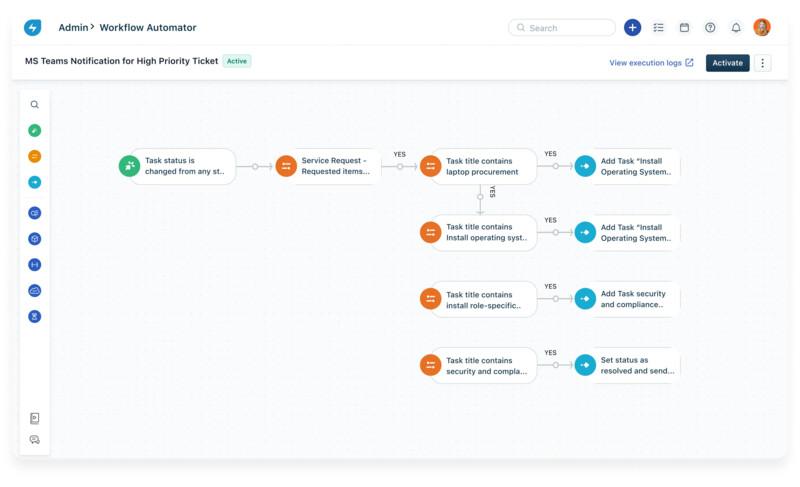Click the Admin breadcrumb
Viewport: 800px width, 487px height.
[x=73, y=28]
